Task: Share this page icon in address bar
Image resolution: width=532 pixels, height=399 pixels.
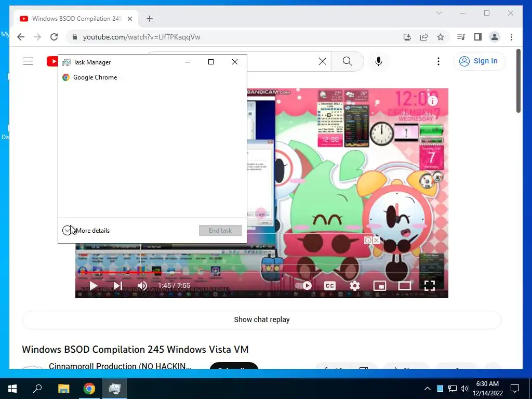Action: pos(424,37)
